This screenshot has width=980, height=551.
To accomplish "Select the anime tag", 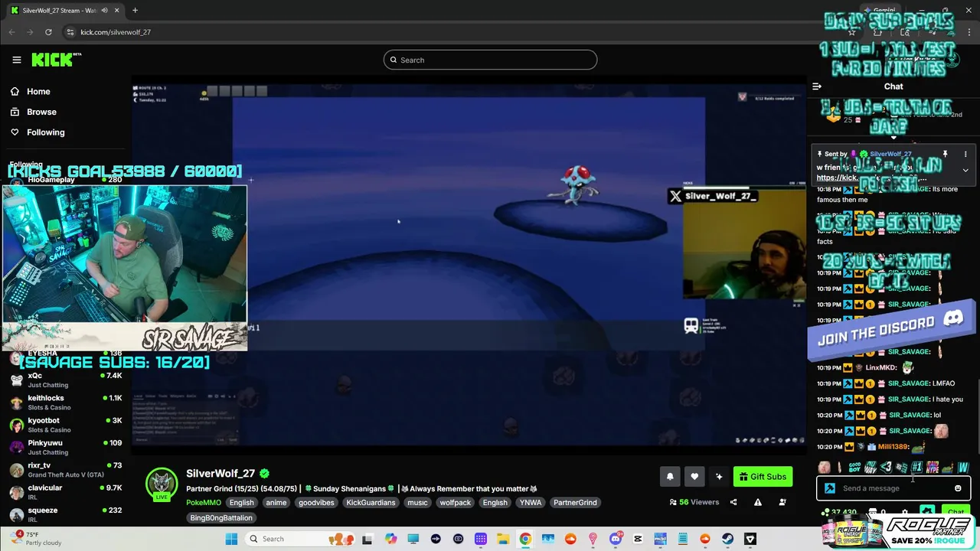I will [x=276, y=503].
